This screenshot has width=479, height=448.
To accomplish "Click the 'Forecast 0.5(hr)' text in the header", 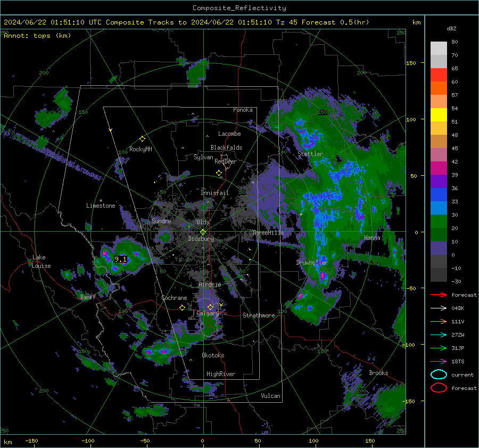I will tap(335, 22).
